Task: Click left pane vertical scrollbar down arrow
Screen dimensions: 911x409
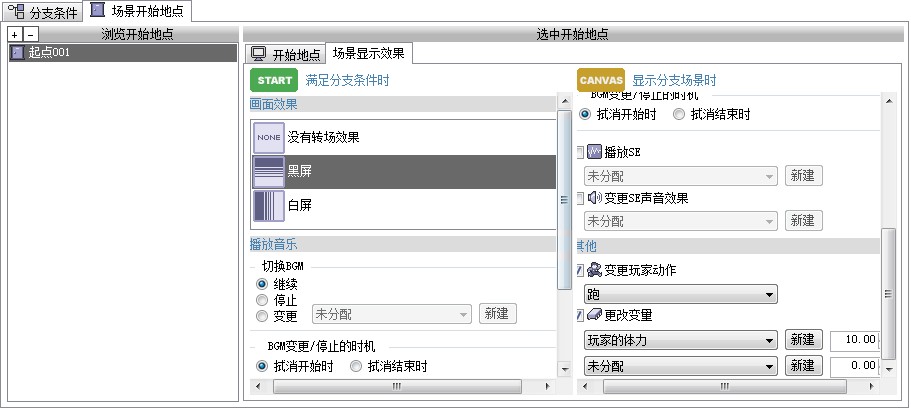Action: tap(565, 369)
